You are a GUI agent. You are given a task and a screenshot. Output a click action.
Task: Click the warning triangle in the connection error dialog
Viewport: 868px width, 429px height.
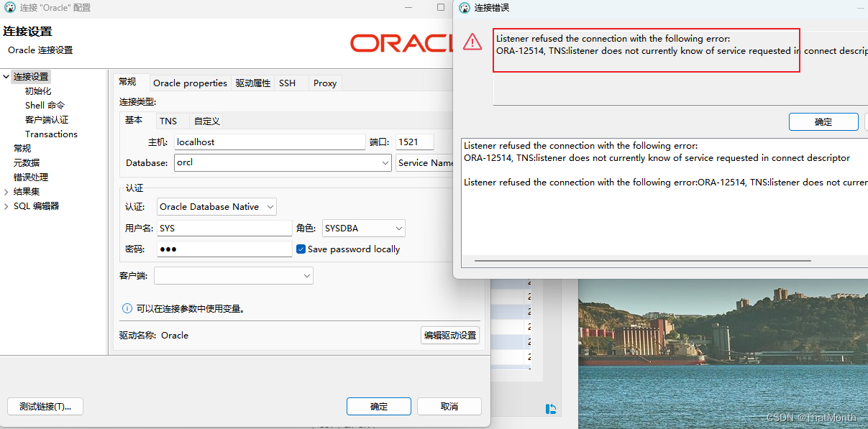472,42
